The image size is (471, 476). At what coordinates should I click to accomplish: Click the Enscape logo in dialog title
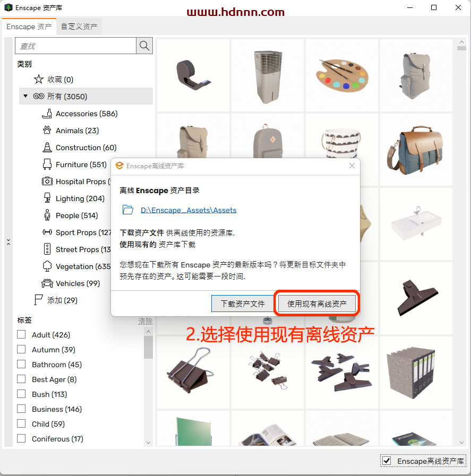click(x=119, y=166)
